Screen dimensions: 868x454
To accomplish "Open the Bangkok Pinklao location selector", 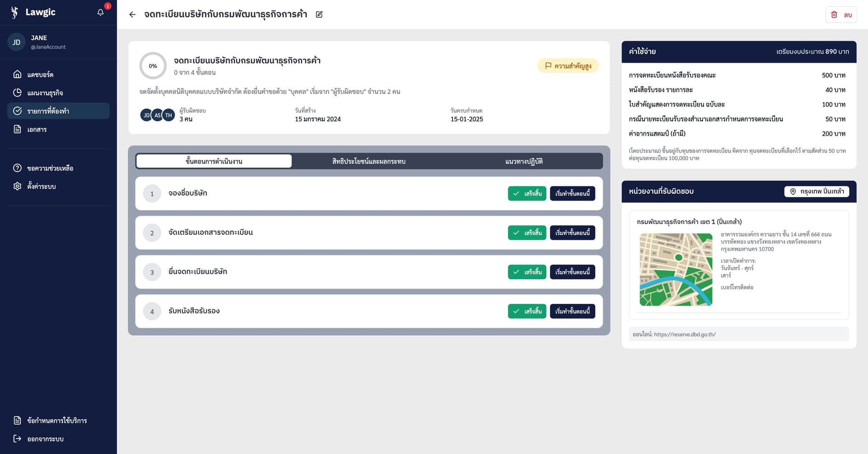I will (816, 192).
